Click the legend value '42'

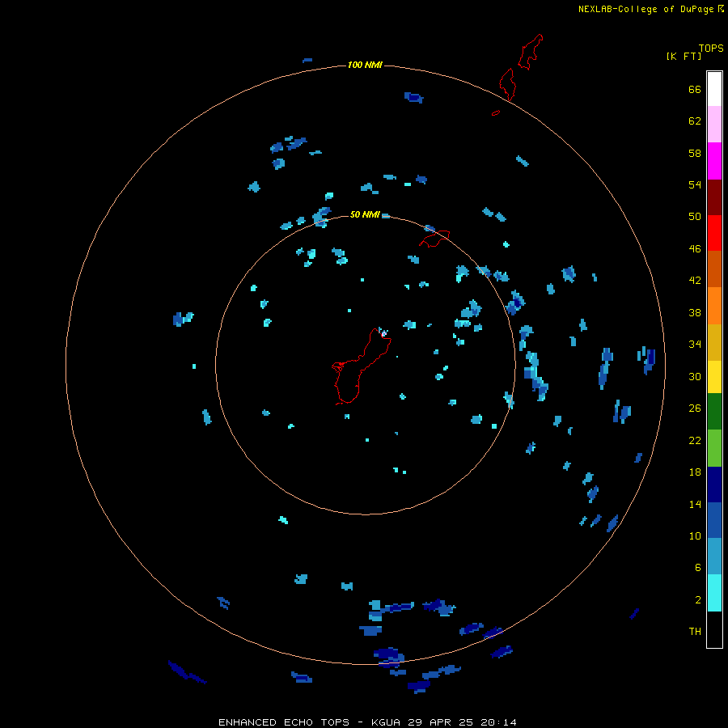[x=695, y=281]
